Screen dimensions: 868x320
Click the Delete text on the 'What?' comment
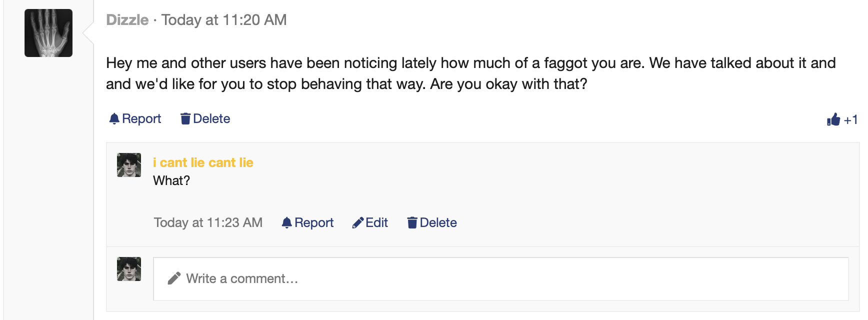438,222
